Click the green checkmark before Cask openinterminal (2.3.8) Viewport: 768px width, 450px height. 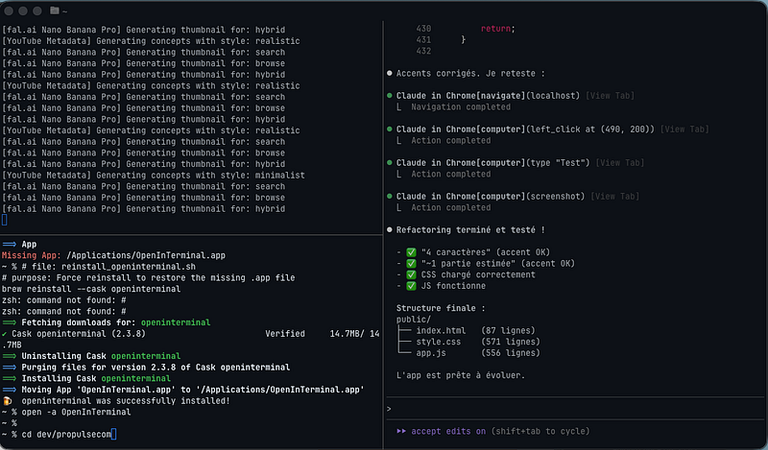pyautogui.click(x=4, y=334)
